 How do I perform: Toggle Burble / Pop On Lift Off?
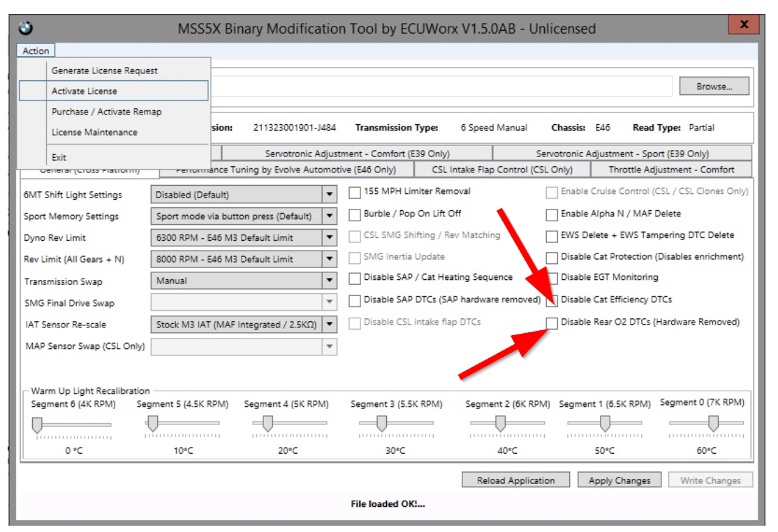tap(355, 214)
